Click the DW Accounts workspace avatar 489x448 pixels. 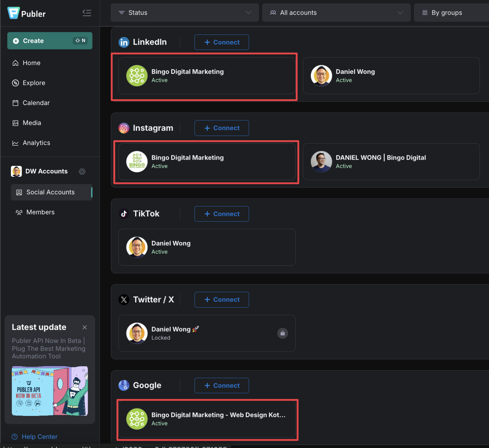16,171
